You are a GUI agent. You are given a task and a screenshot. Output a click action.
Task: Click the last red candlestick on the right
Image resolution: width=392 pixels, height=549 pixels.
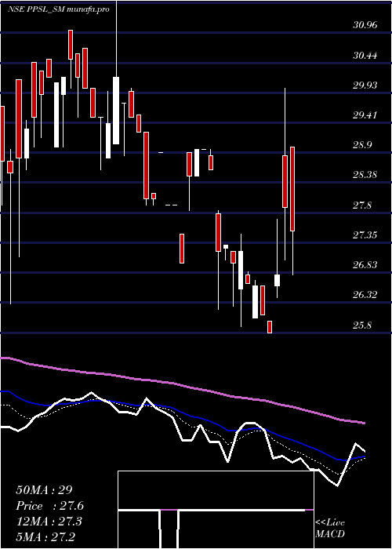pyautogui.click(x=292, y=189)
